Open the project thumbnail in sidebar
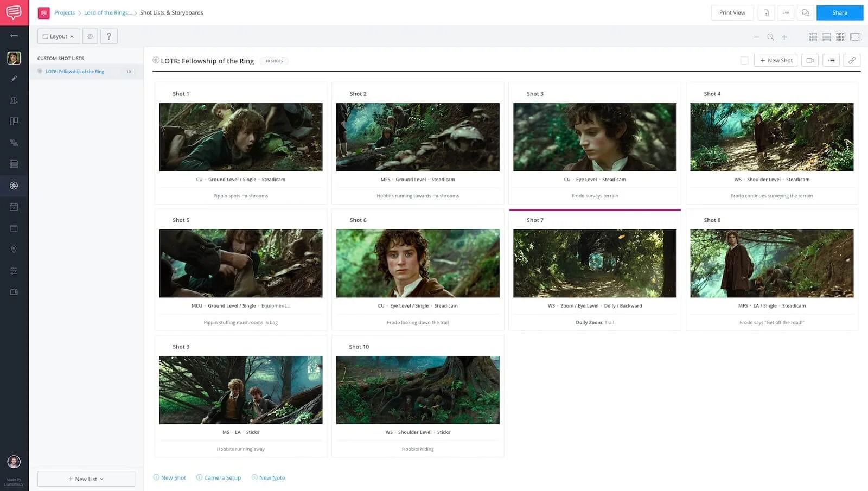Image resolution: width=868 pixels, height=491 pixels. (x=14, y=58)
